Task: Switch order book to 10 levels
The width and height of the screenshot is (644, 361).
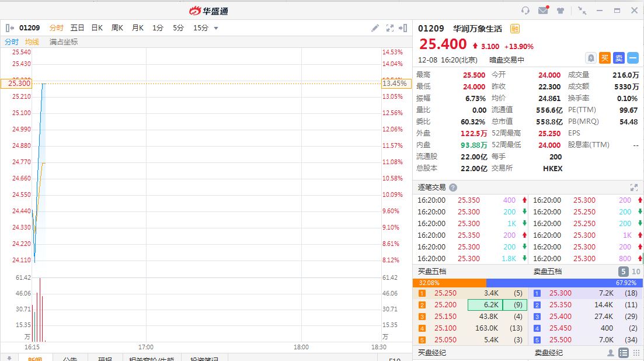Action: (636, 272)
